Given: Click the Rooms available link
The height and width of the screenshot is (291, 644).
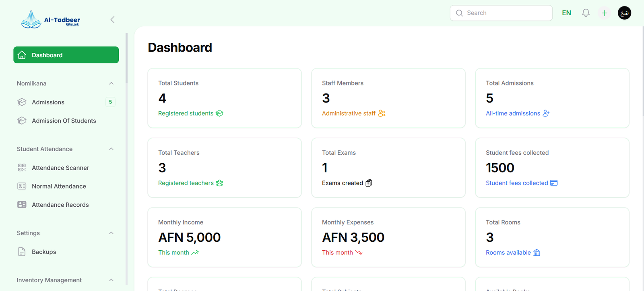Looking at the screenshot, I should coord(508,253).
